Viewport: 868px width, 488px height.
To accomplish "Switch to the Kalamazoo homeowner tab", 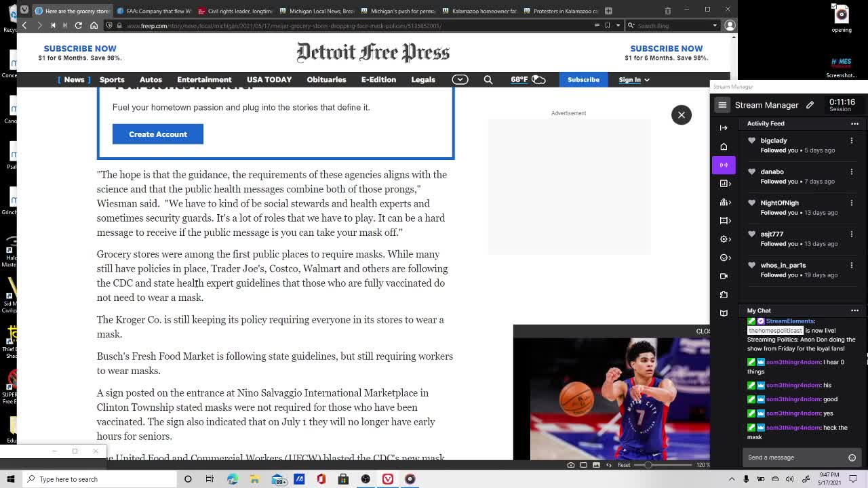I will click(479, 11).
